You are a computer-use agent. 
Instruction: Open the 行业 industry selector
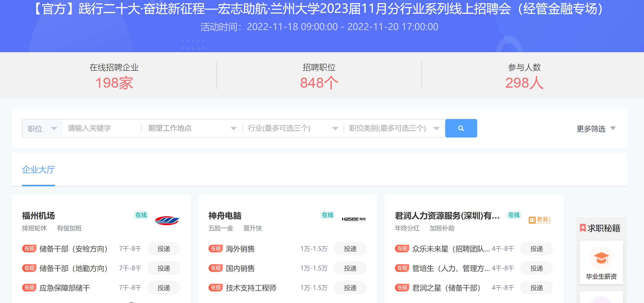[x=293, y=128]
